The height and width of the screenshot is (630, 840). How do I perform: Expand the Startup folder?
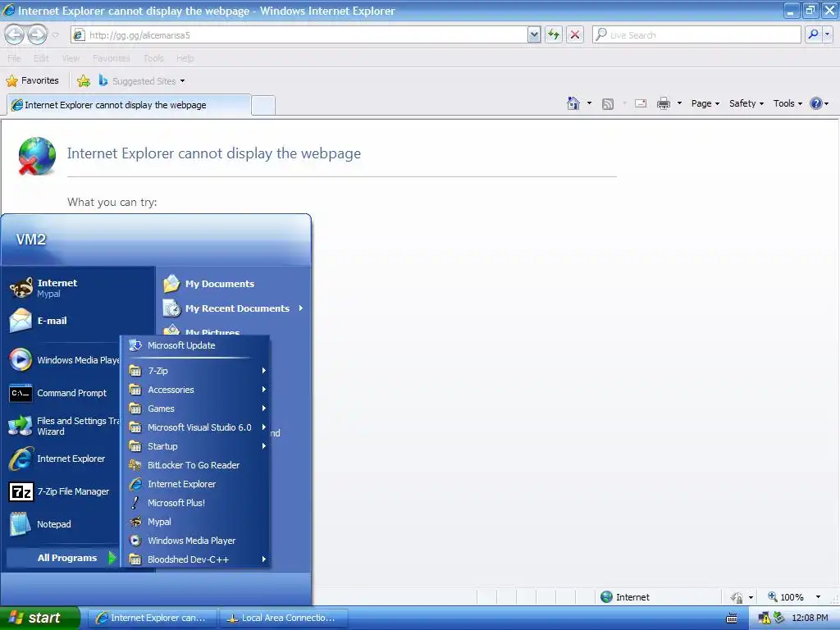(195, 446)
